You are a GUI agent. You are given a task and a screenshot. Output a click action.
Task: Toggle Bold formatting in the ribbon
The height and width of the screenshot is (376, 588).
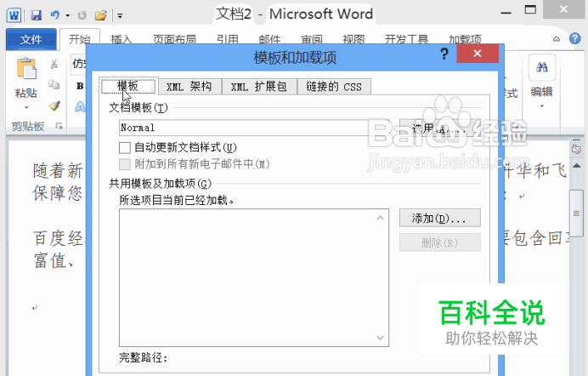click(80, 86)
